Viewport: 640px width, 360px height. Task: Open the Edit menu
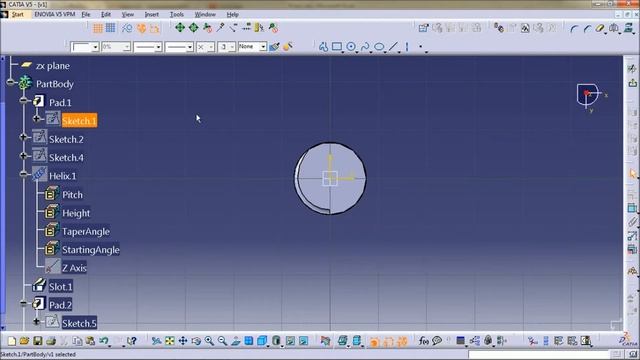click(x=106, y=14)
